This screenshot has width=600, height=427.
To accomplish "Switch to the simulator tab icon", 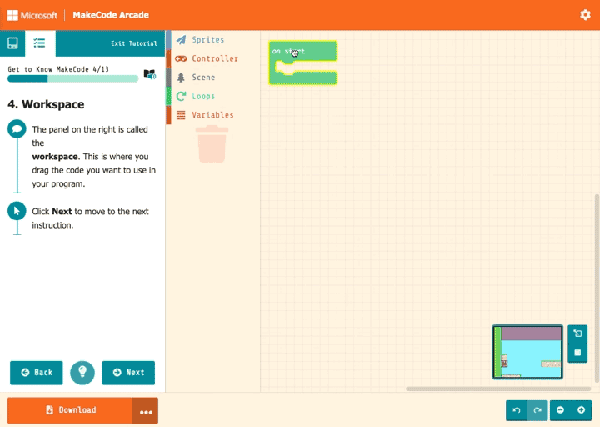I will coord(12,43).
